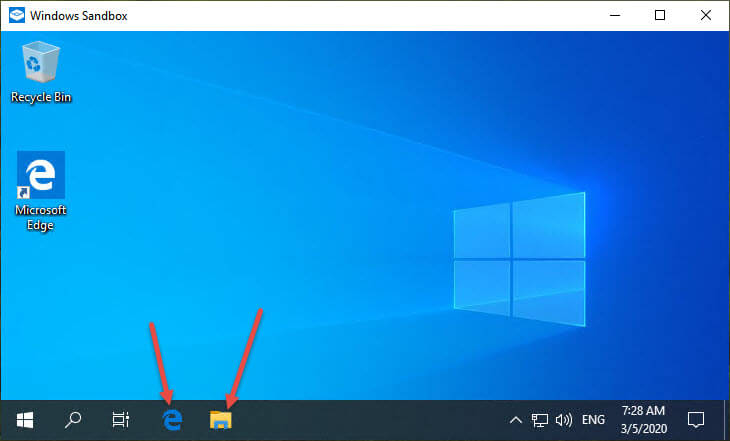
Task: Minimize the Windows Sandbox window
Action: [x=615, y=15]
